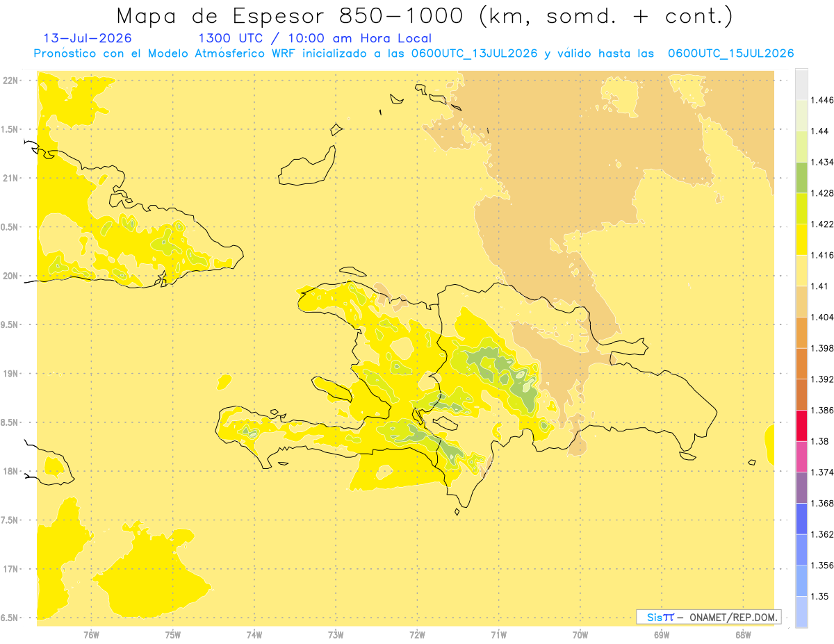
Task: Click the 71W longitude label
Action: pyautogui.click(x=498, y=634)
